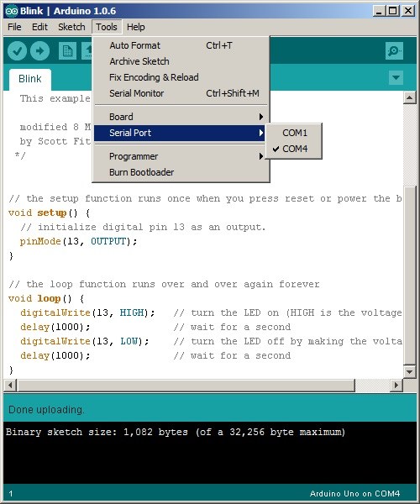The height and width of the screenshot is (504, 420).
Task: Click the 'Done uploading.' status message
Action: 46,410
